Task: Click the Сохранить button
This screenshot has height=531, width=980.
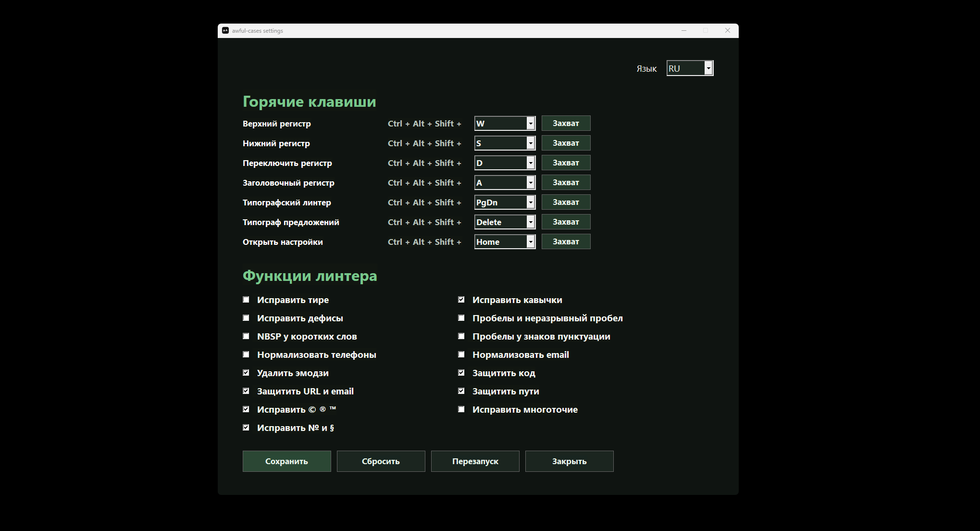Action: pyautogui.click(x=286, y=461)
